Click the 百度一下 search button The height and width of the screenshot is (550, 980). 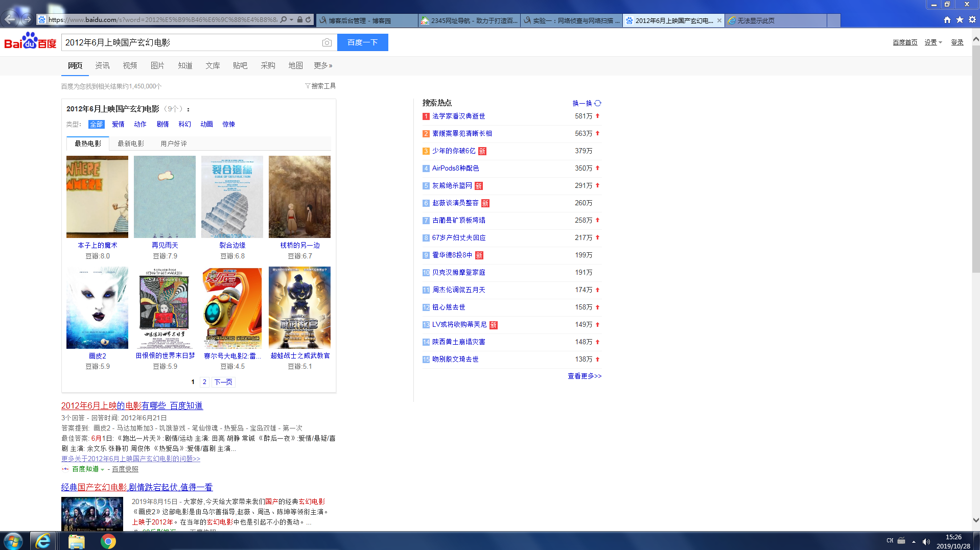pos(363,42)
